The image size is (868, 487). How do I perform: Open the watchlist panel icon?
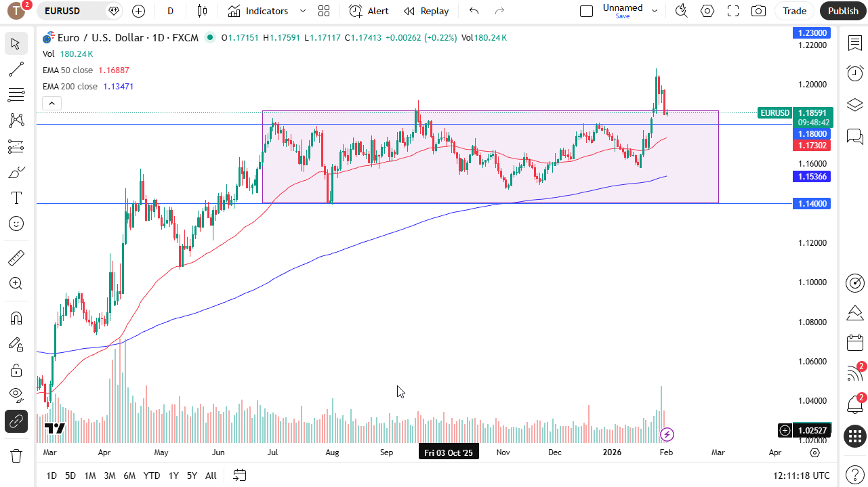point(855,43)
